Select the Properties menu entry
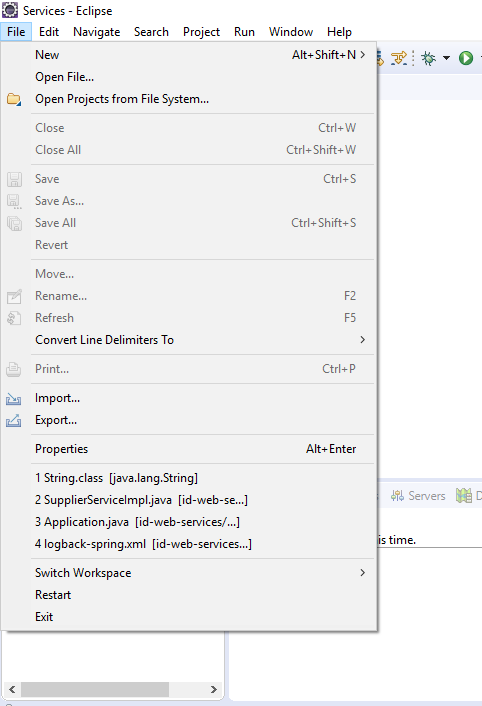This screenshot has width=482, height=706. [x=189, y=449]
